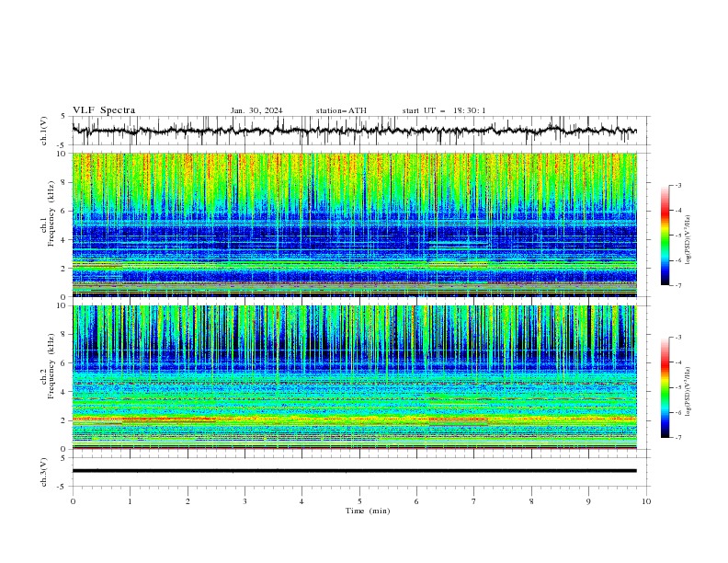The height and width of the screenshot is (563, 728).
Task: Click the "VLF Spectra" plot title
Action: coord(104,110)
